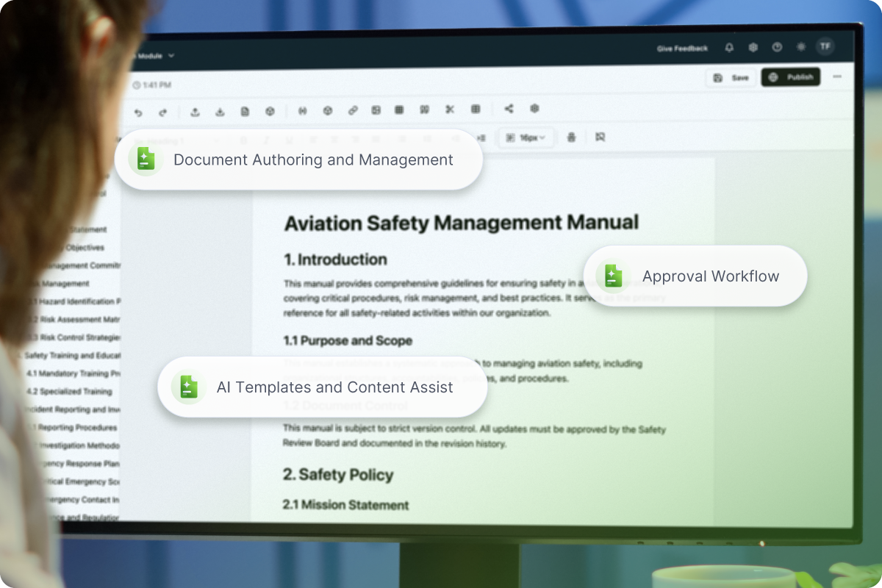Click the clock/history icon in the top bar

tap(777, 47)
